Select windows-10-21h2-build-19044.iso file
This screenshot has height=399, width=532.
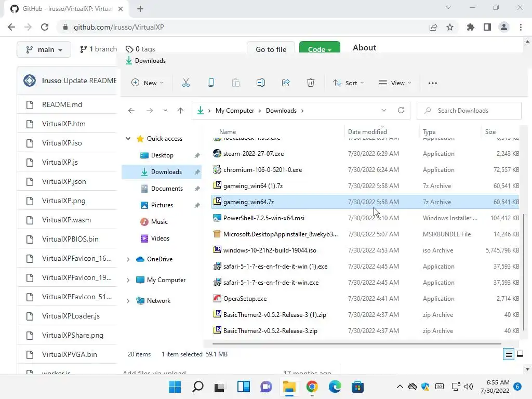365,250
